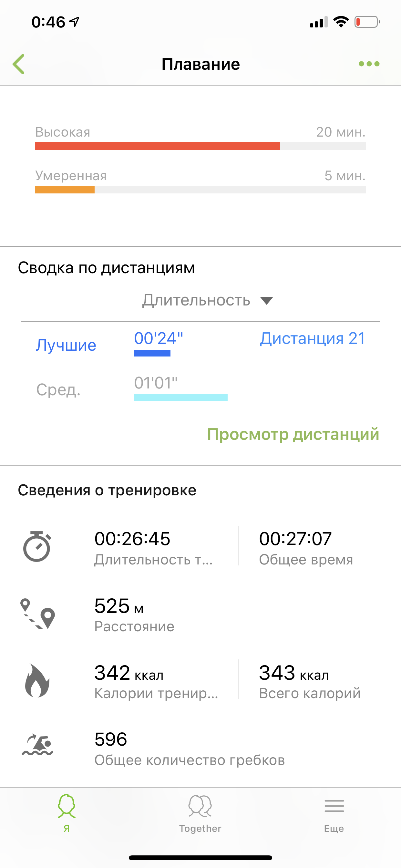Select the Лучшие row label

point(66,345)
